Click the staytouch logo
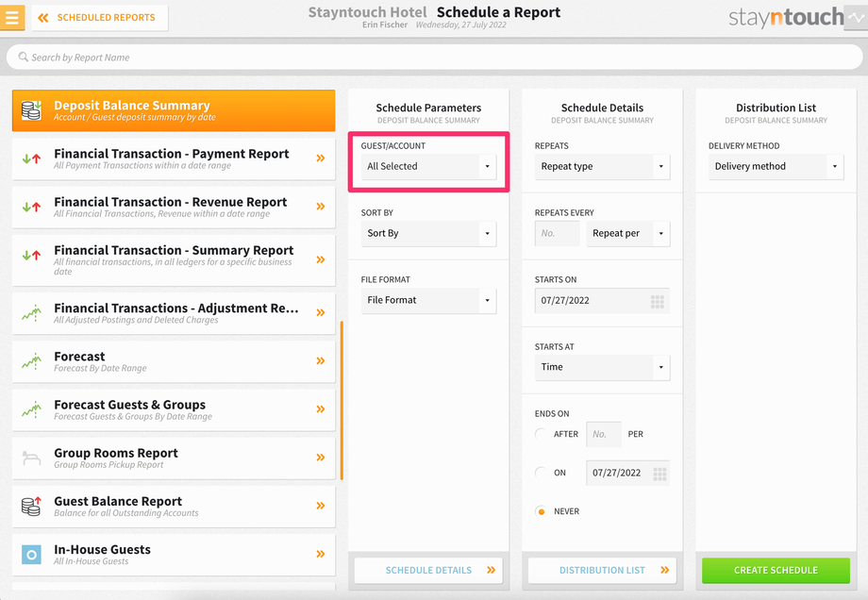 tap(786, 18)
